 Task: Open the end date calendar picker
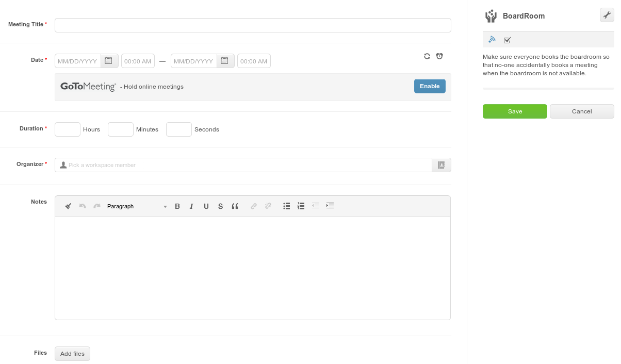point(225,61)
